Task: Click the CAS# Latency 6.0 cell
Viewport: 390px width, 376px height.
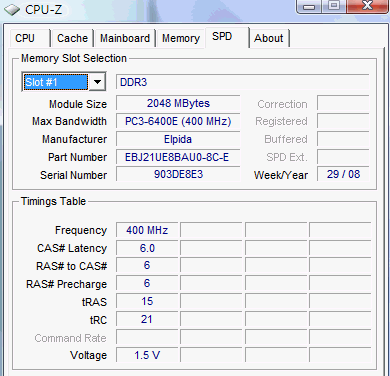Action: [x=147, y=248]
